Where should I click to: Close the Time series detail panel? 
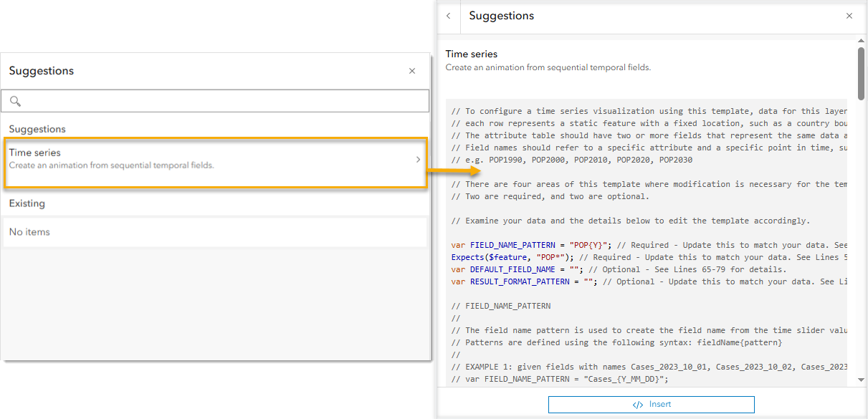pyautogui.click(x=849, y=16)
